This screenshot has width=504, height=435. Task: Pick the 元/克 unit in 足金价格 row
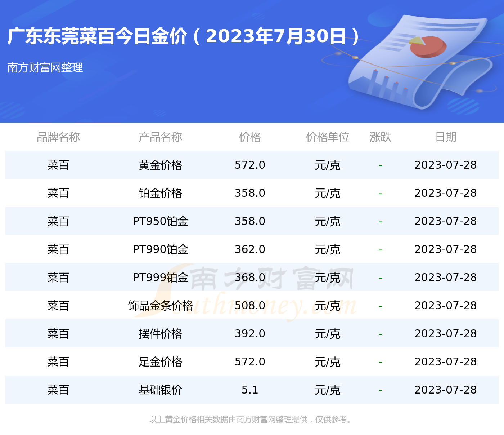(x=328, y=362)
